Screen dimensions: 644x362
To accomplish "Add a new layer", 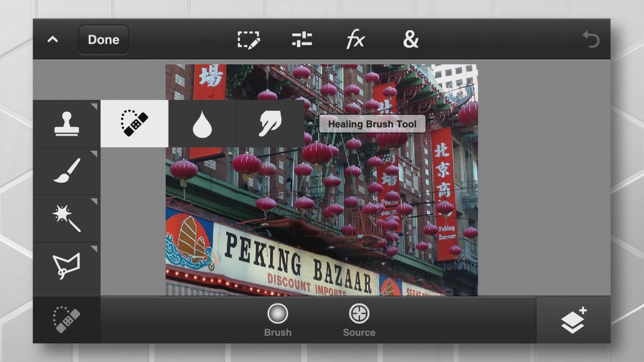I will pyautogui.click(x=574, y=320).
